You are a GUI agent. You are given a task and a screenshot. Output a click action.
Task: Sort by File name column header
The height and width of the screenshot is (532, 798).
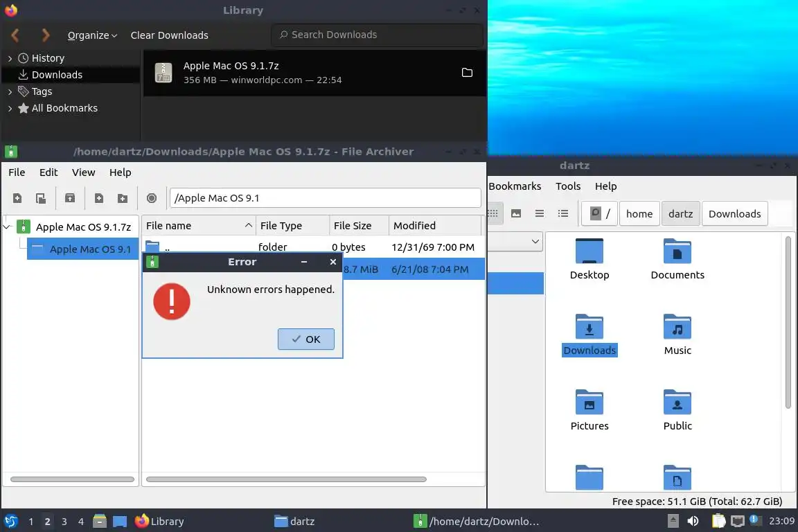(x=199, y=226)
